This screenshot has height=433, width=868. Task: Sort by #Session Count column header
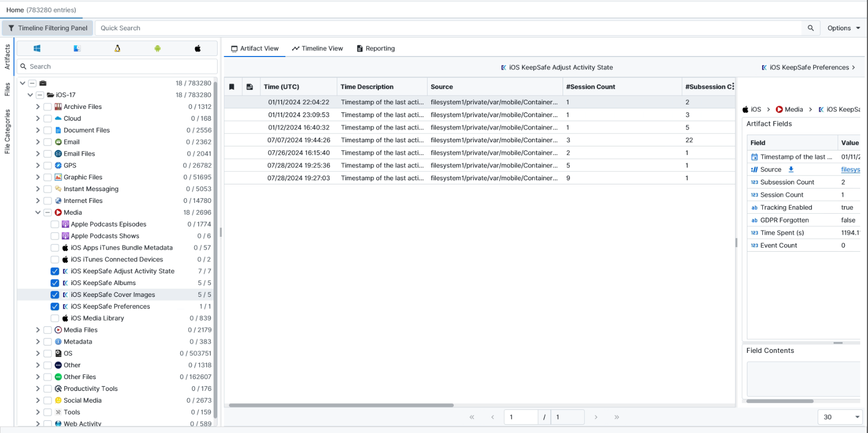[x=622, y=87]
